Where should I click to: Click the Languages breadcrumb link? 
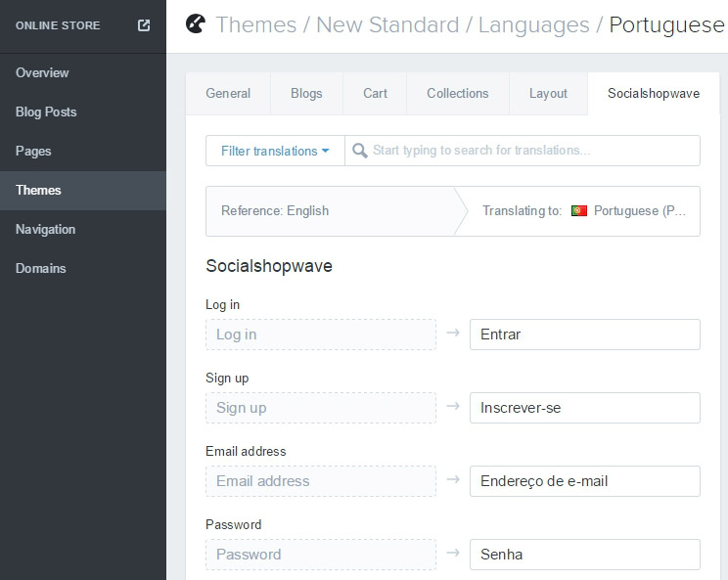coord(534,24)
